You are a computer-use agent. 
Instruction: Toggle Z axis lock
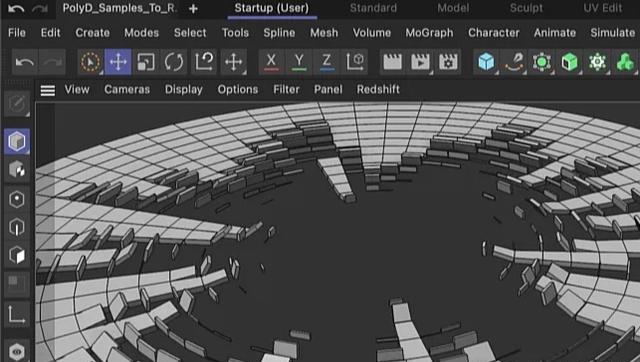click(327, 62)
